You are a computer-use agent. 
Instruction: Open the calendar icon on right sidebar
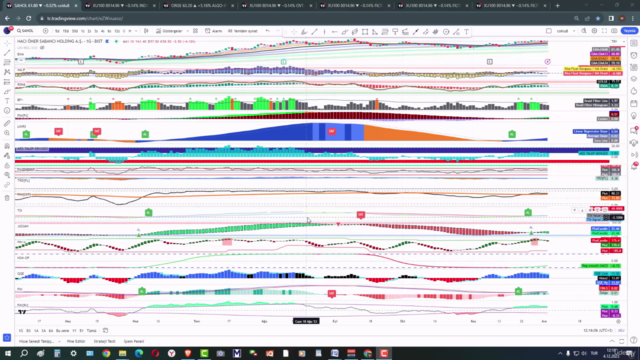tap(633, 103)
